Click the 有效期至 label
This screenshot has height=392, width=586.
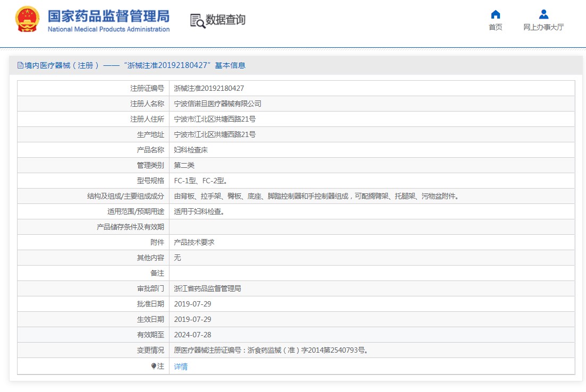click(150, 335)
